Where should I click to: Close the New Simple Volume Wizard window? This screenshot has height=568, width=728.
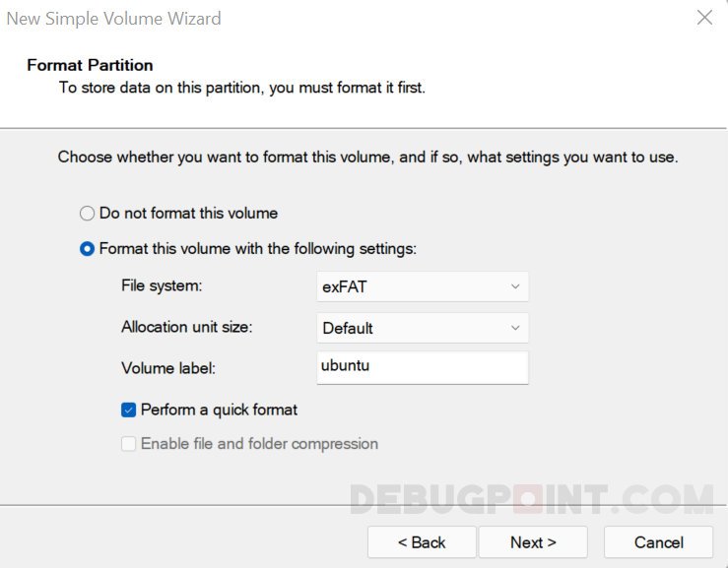pos(704,18)
